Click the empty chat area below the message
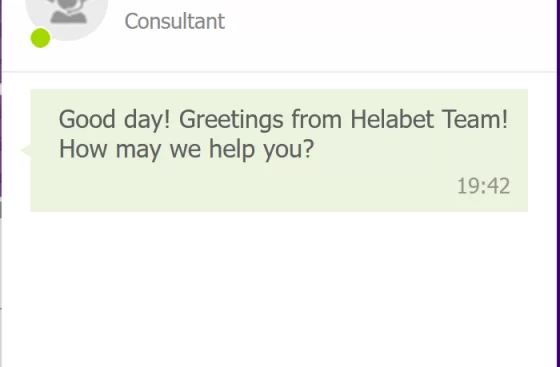This screenshot has height=367, width=560. 279,289
